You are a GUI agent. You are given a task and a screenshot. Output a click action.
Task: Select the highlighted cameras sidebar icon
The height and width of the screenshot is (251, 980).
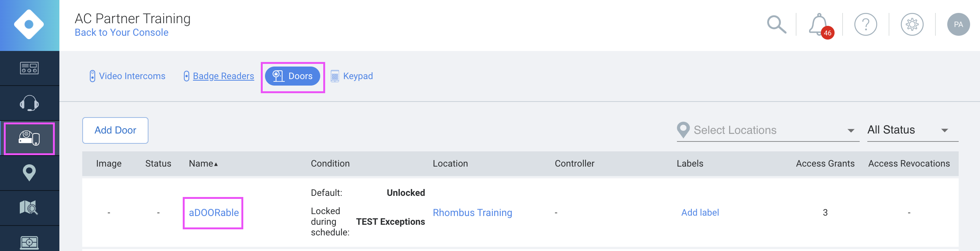click(x=30, y=138)
